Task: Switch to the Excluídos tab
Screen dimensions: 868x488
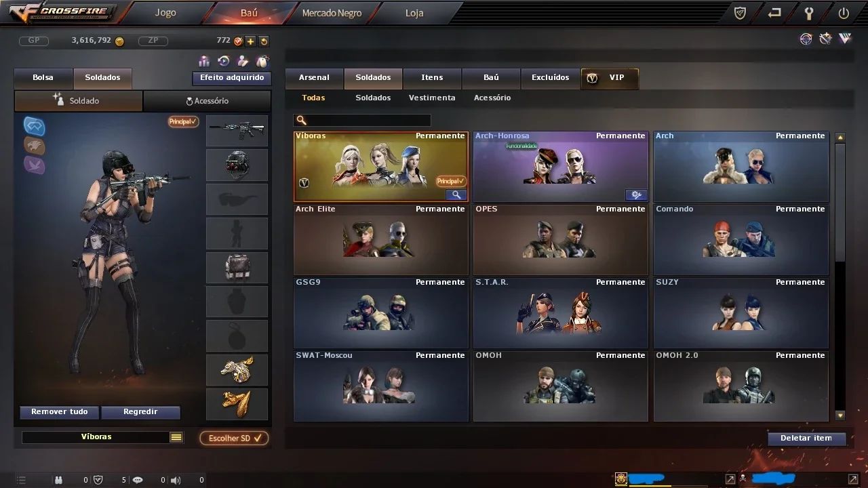Action: click(550, 78)
